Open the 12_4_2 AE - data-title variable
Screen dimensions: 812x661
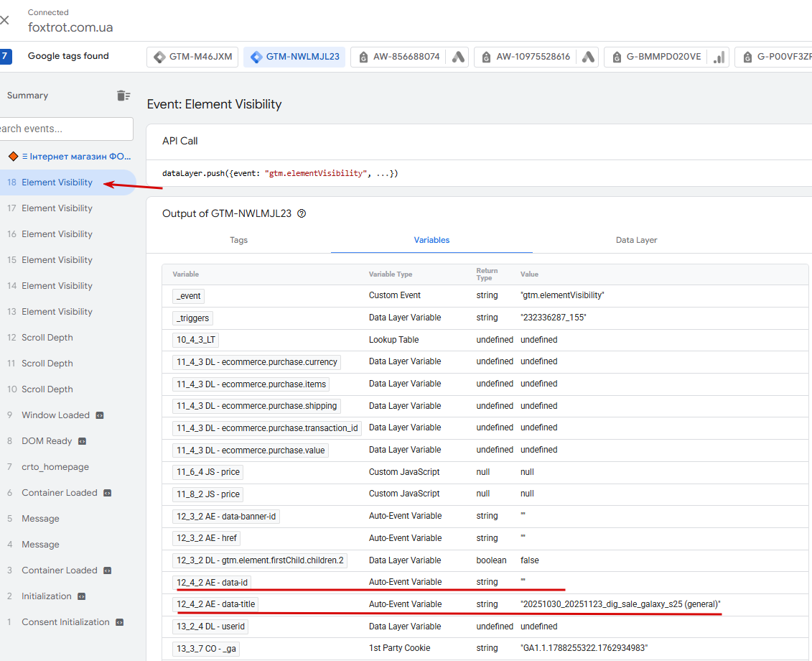[216, 604]
